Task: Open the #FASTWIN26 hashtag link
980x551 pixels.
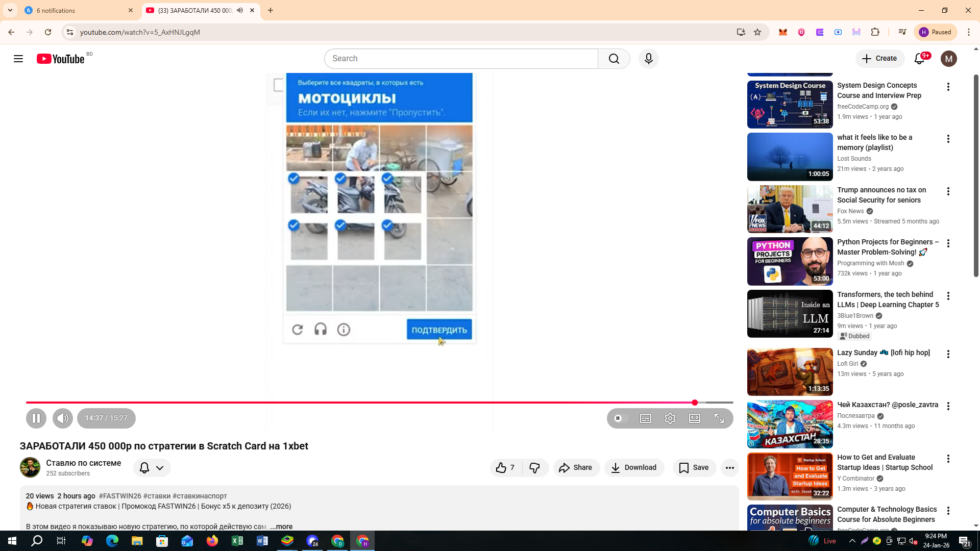Action: (120, 496)
